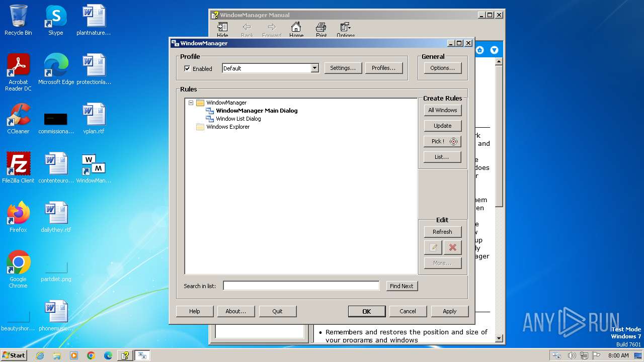Screen dimensions: 644x362
Task: Click the Help button
Action: click(195, 311)
